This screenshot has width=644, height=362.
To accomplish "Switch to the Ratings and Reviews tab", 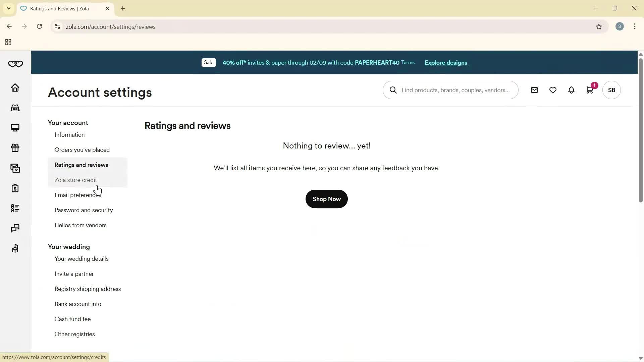I will 59,8.
